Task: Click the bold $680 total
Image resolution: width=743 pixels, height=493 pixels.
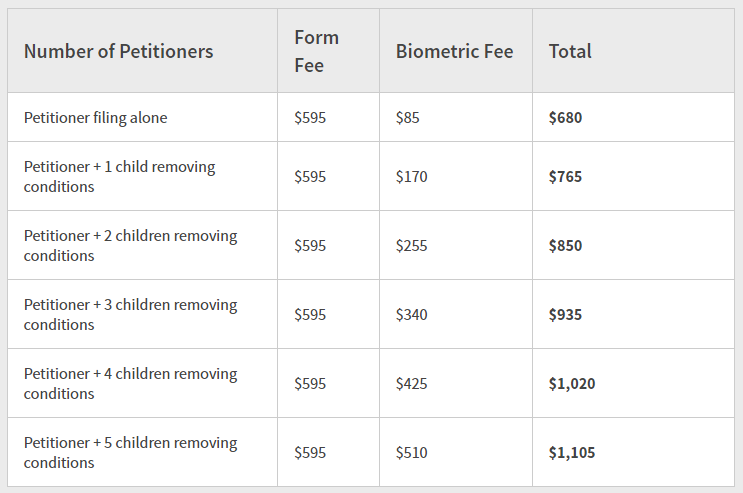Action: tap(565, 118)
